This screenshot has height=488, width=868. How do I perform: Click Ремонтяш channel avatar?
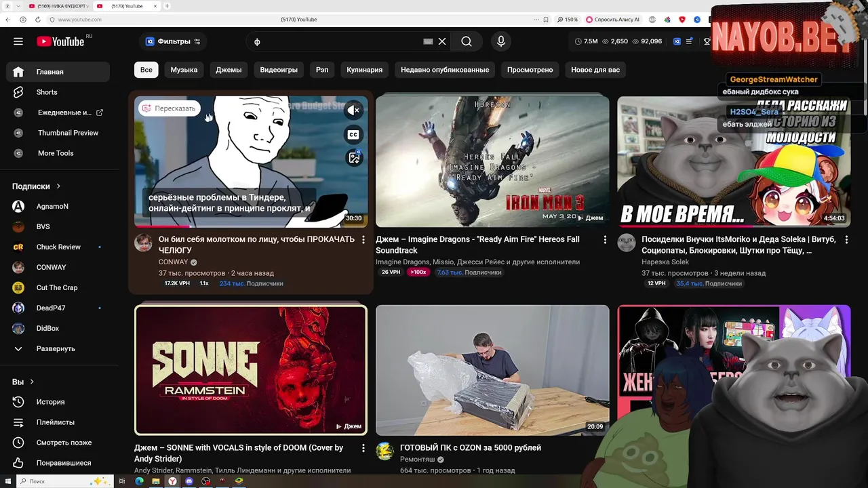pyautogui.click(x=384, y=451)
